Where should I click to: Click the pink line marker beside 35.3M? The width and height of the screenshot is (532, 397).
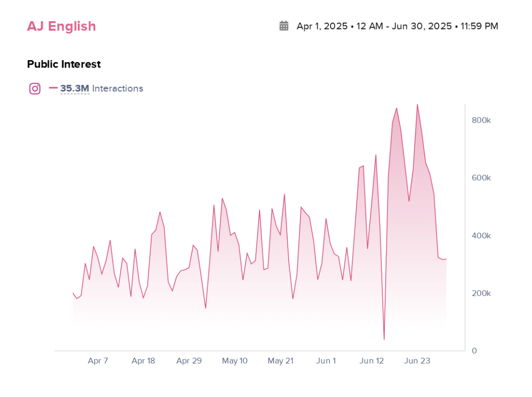53,88
